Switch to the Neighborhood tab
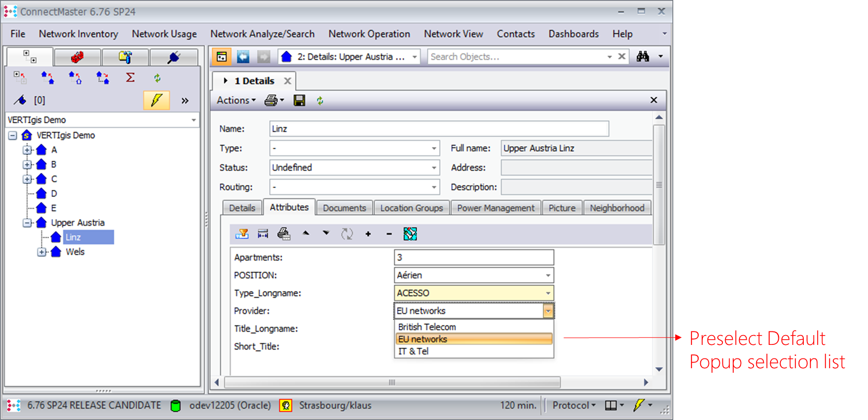Screen dimensions: 868x420 pos(617,208)
